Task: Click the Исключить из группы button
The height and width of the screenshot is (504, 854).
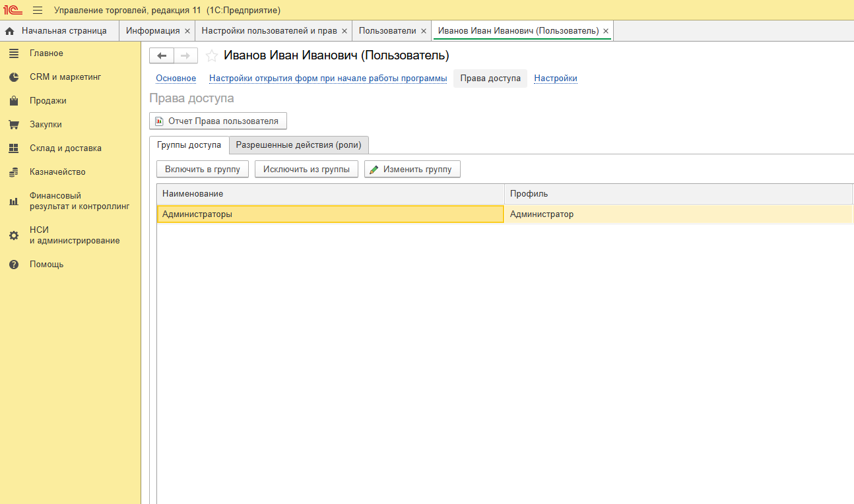Action: click(x=306, y=170)
